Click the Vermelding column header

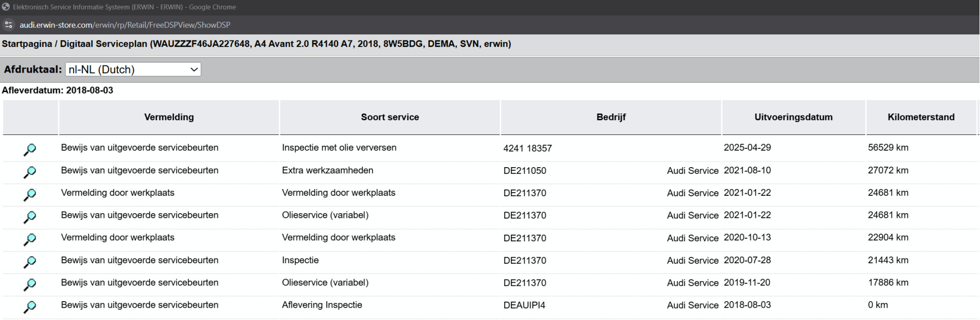point(169,117)
